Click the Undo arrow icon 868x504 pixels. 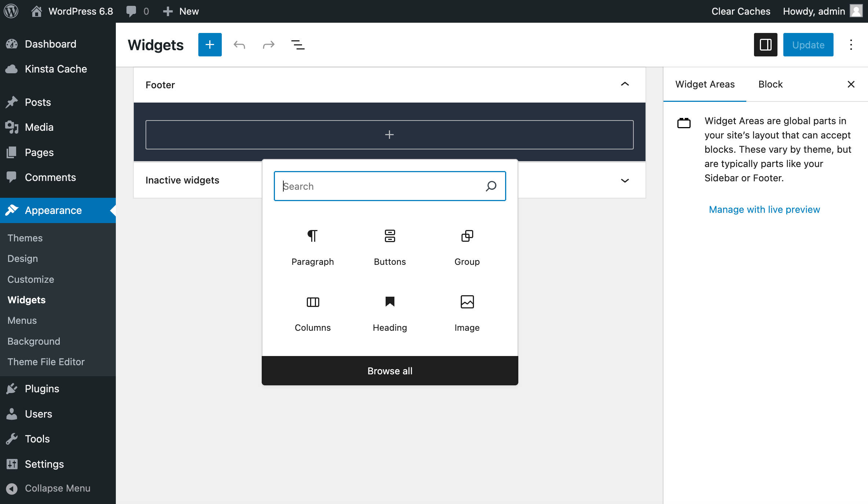(x=239, y=45)
